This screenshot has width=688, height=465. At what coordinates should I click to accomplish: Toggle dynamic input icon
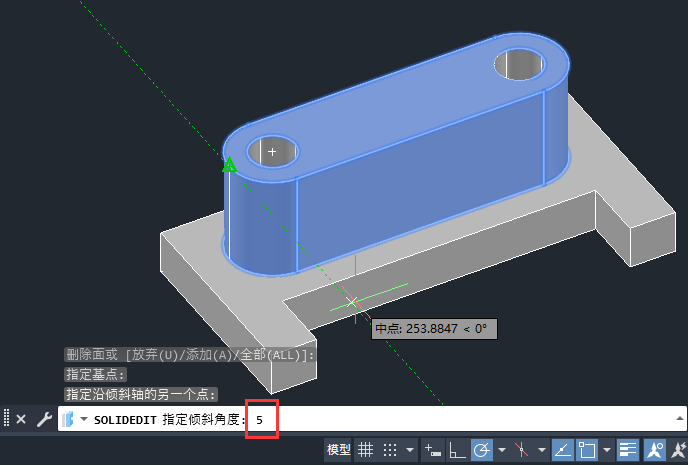point(433,450)
